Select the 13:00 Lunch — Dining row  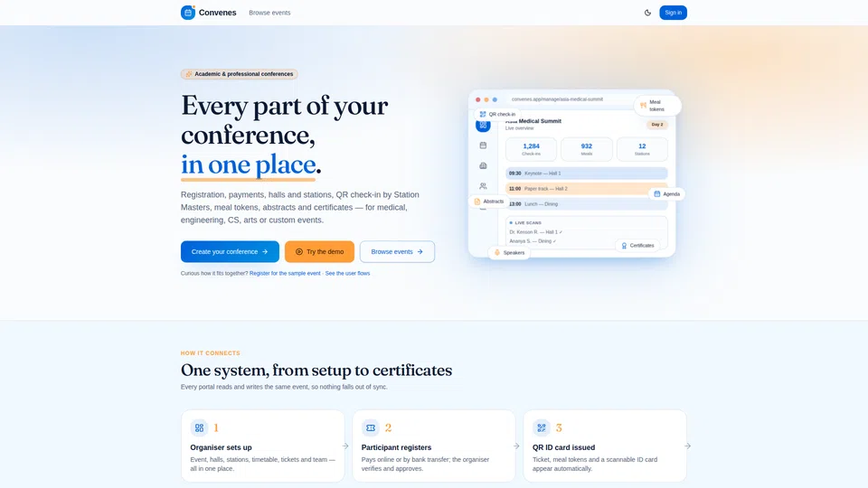586,204
